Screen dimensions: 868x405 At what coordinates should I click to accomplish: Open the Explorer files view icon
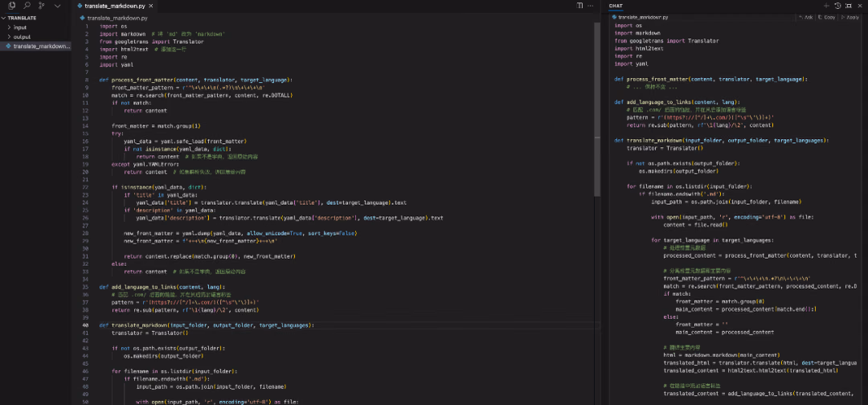[11, 6]
